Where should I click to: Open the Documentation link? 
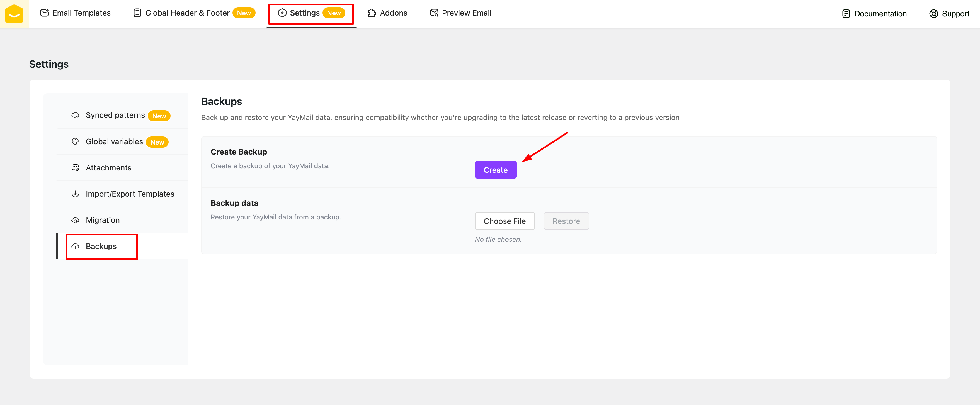(x=880, y=14)
